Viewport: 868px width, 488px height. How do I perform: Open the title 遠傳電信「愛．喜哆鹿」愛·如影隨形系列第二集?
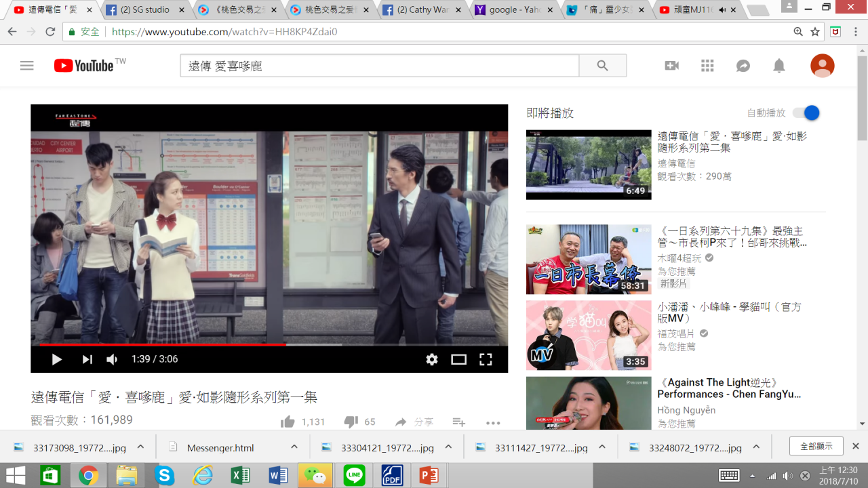(732, 142)
